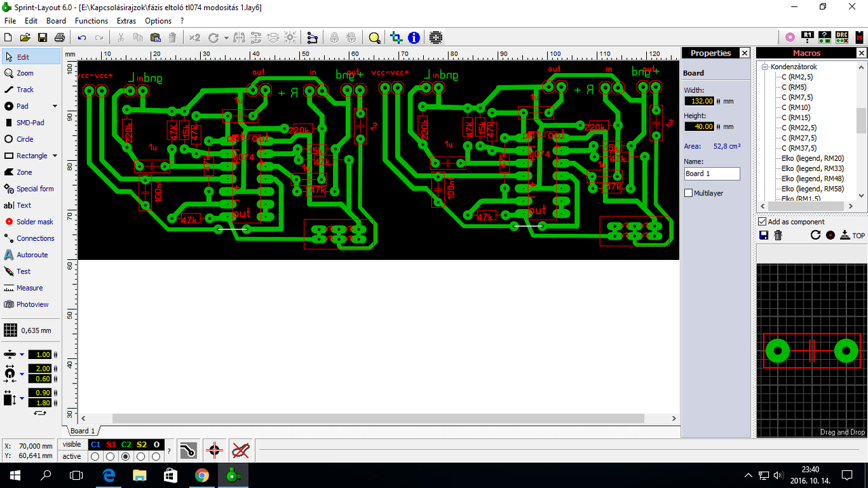The image size is (868, 488).
Task: Open the magnifier zoom toolbar icon
Action: [x=374, y=38]
